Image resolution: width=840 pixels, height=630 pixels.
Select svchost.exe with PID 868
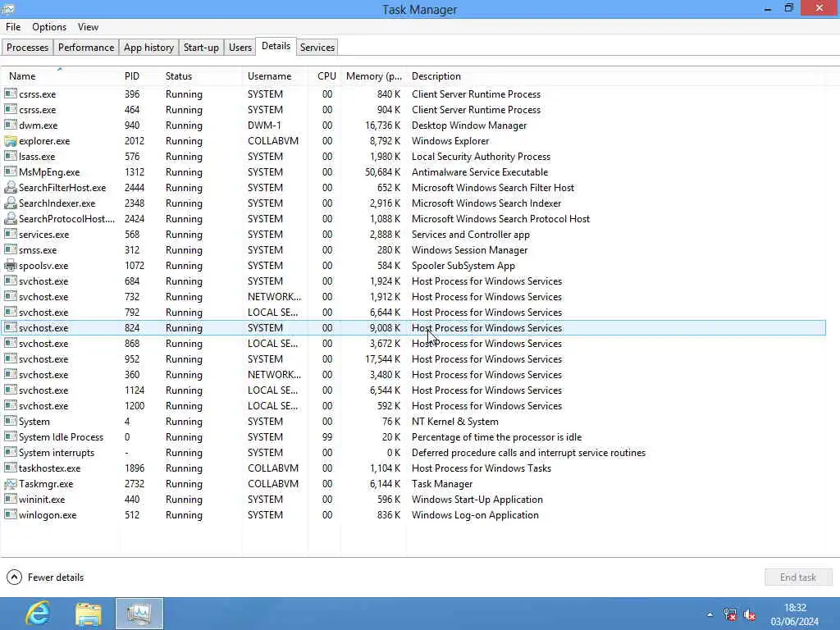click(x=413, y=344)
